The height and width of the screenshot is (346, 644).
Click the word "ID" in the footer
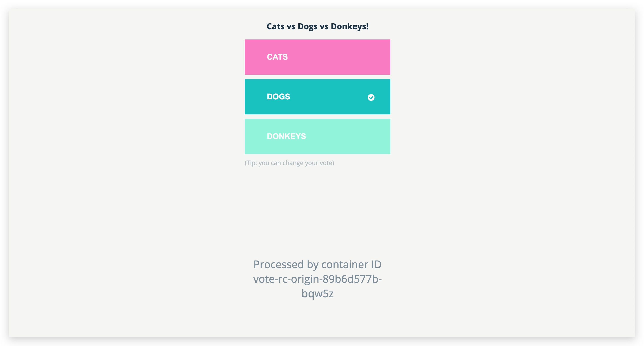376,264
